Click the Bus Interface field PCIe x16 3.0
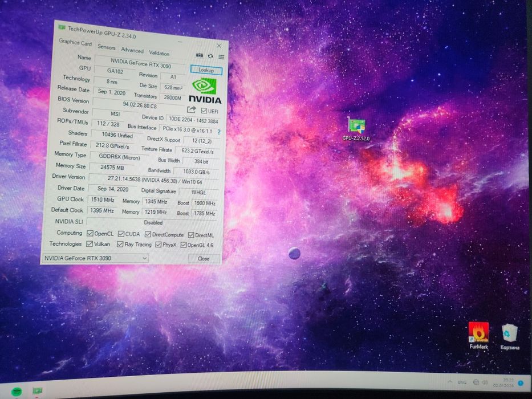Screen dimensions: 532x399 point(187,129)
